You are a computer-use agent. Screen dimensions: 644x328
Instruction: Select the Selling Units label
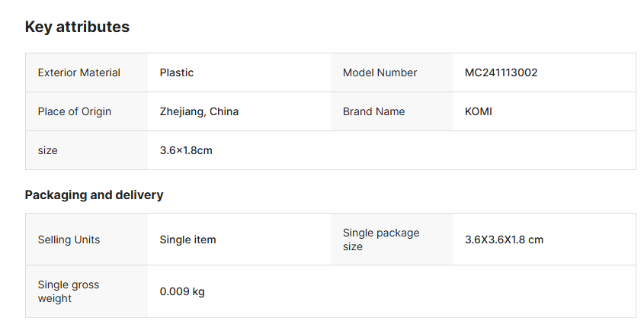pos(69,240)
